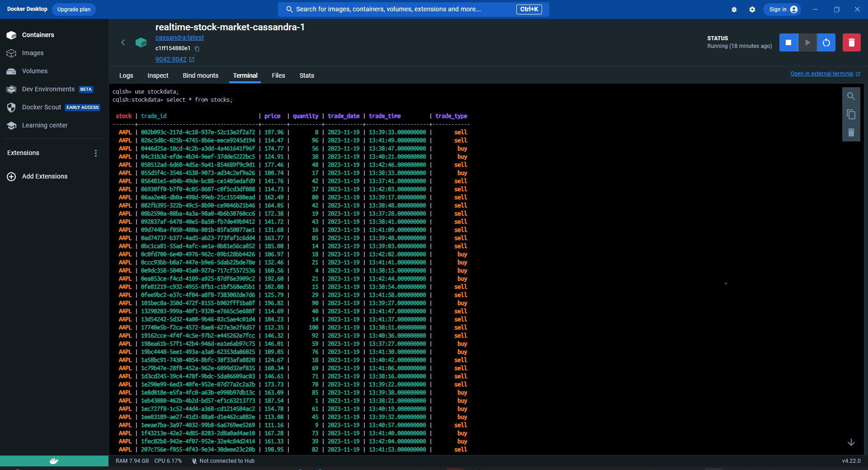Screen dimensions: 868x470
Task: Jump to bottom of terminal output
Action: (851, 442)
